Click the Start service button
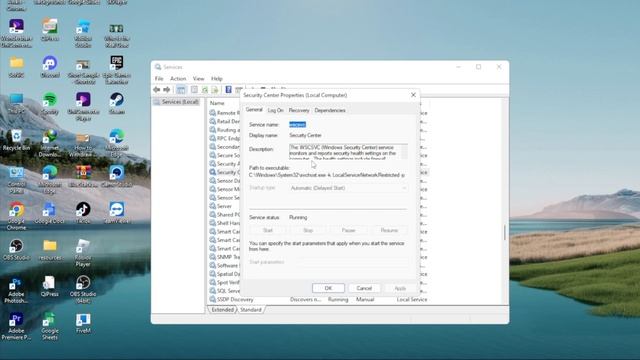The image size is (640, 360). pos(268,230)
